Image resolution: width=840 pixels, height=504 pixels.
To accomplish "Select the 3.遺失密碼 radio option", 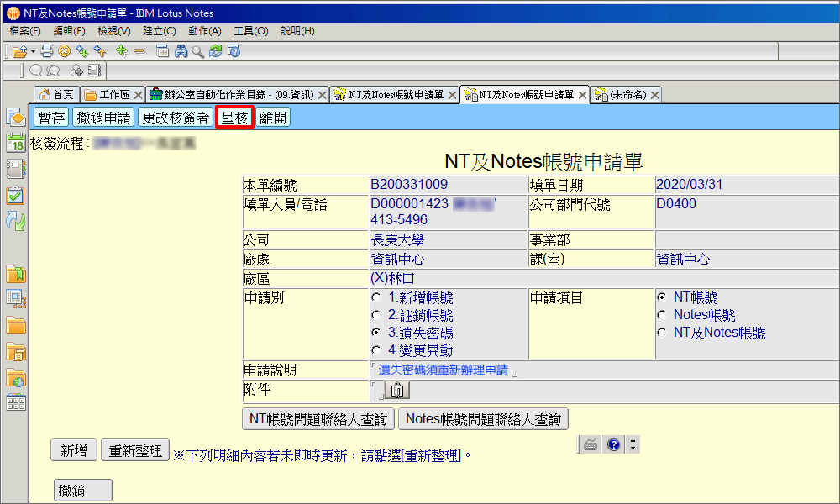I will coord(376,333).
